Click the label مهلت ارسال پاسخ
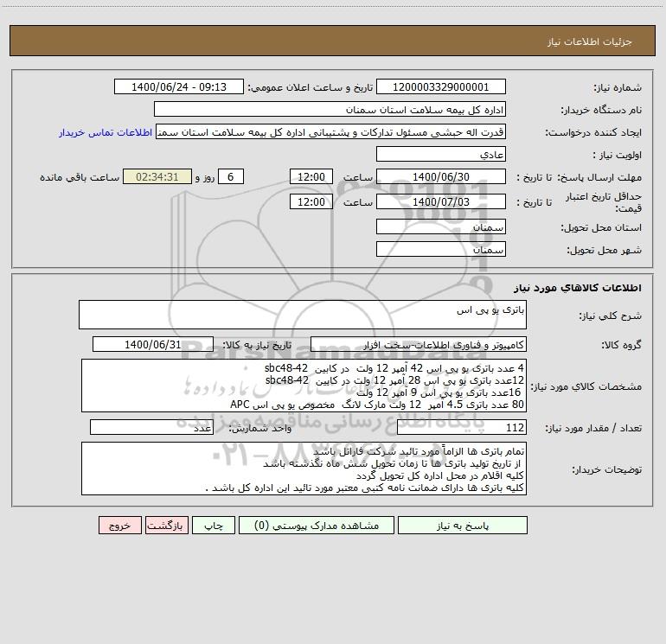The height and width of the screenshot is (644, 666). tap(599, 177)
